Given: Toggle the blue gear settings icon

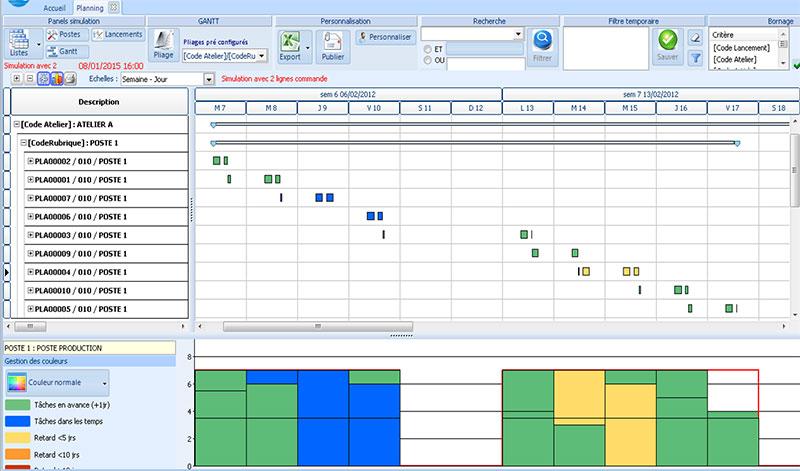Looking at the screenshot, I should pos(43,79).
